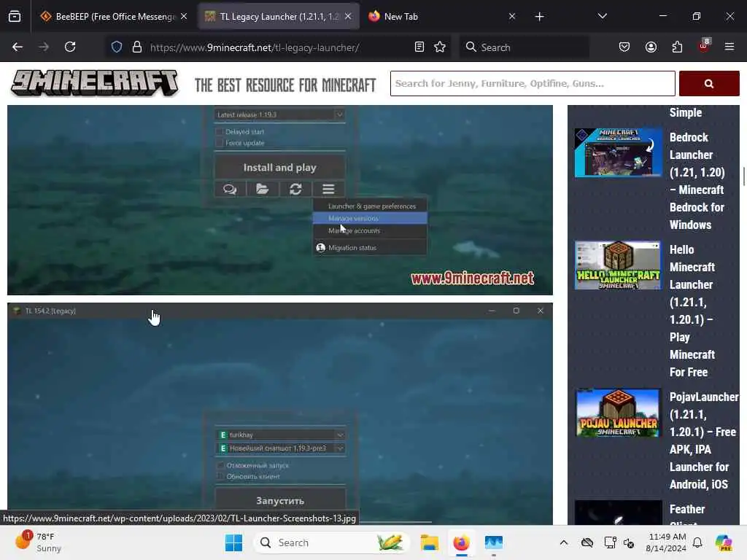Viewport: 747px width, 560px height.
Task: Click the 9Minecraft search input field
Action: click(x=533, y=83)
